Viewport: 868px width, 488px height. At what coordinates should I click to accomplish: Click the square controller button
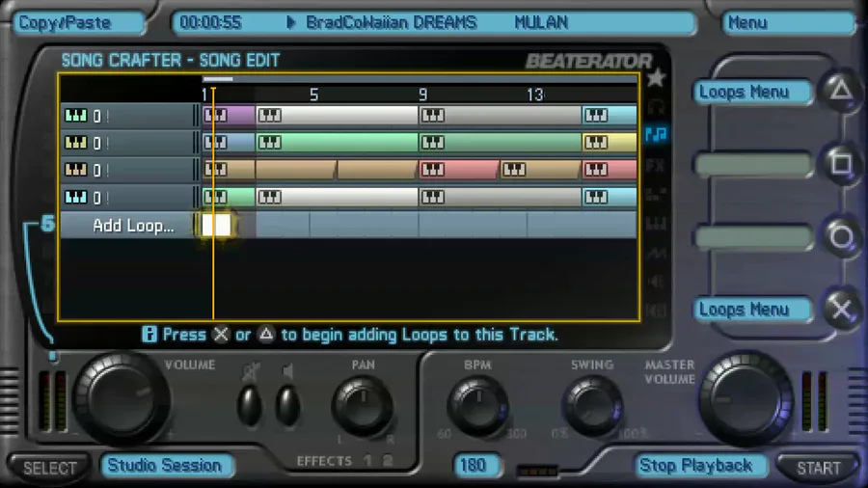click(841, 163)
